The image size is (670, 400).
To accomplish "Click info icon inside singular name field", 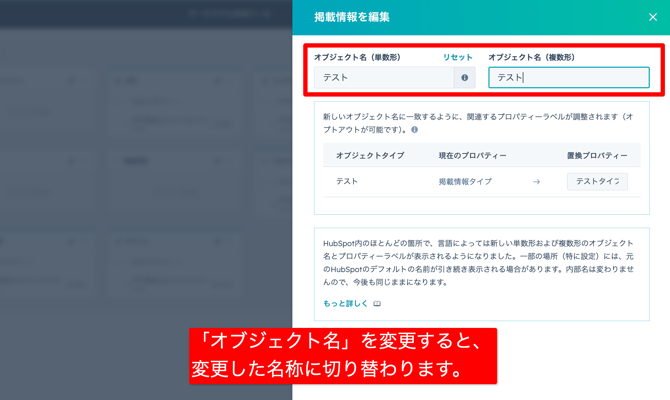I will [464, 77].
